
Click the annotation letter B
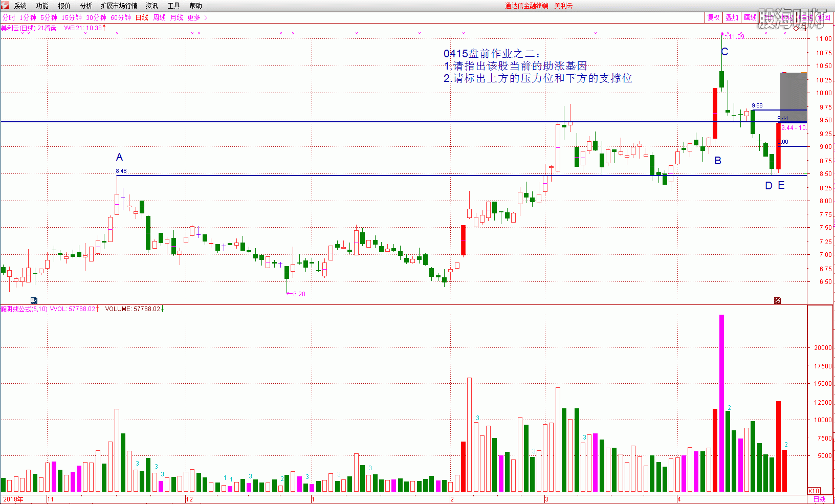[x=718, y=161]
